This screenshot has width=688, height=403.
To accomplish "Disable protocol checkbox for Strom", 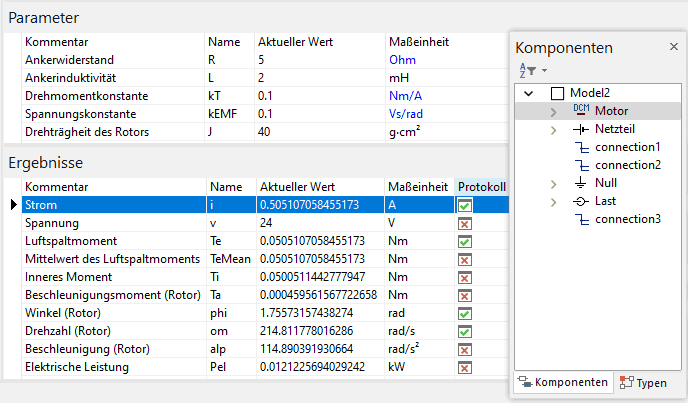I will click(465, 205).
